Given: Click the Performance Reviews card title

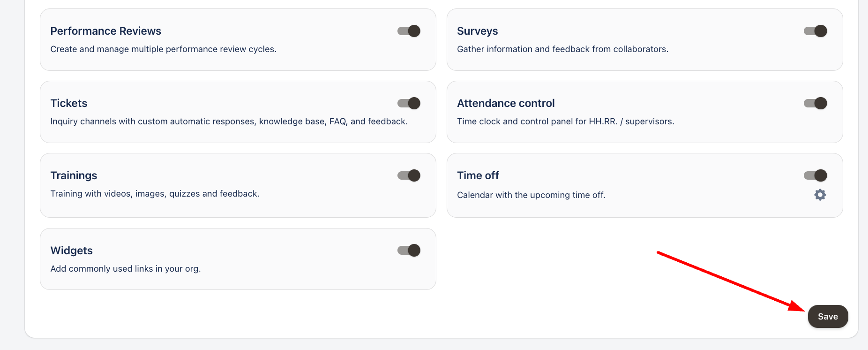Looking at the screenshot, I should [105, 31].
